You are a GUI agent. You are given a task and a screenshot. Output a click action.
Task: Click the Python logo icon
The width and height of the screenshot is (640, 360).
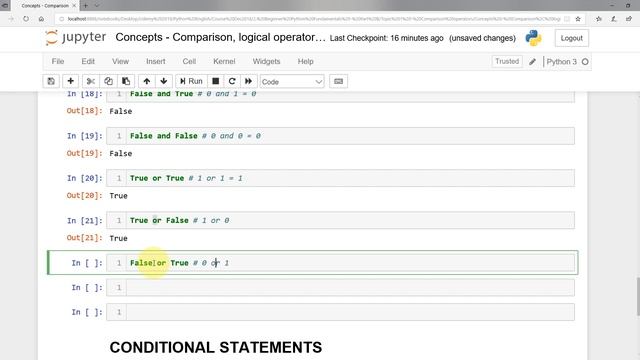(x=533, y=38)
